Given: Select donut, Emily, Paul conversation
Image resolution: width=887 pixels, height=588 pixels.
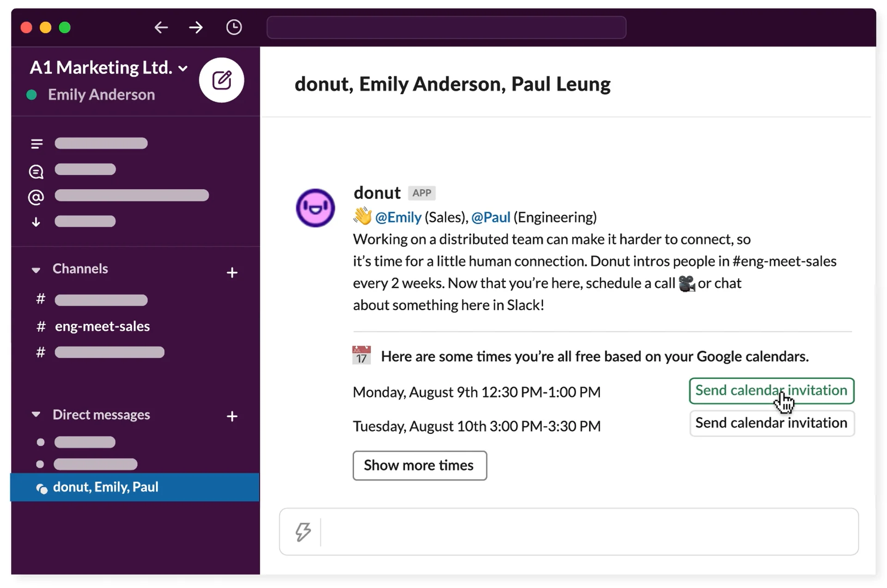Looking at the screenshot, I should 106,487.
